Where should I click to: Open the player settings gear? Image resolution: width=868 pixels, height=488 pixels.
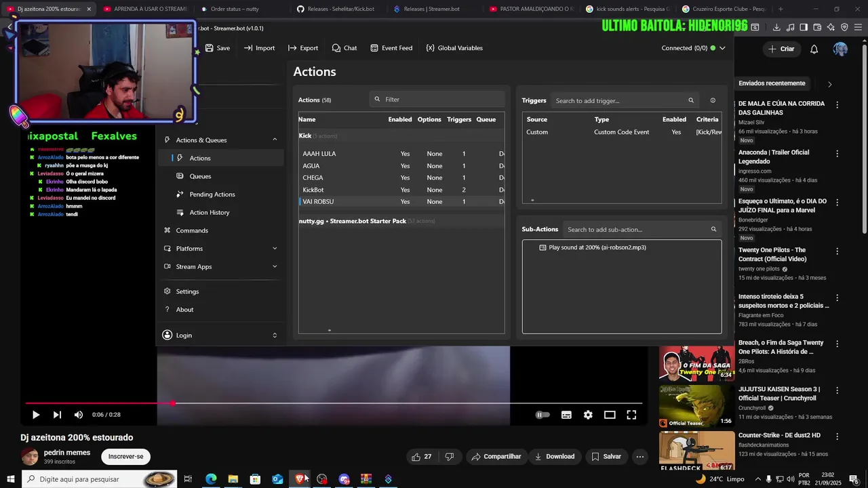point(588,415)
